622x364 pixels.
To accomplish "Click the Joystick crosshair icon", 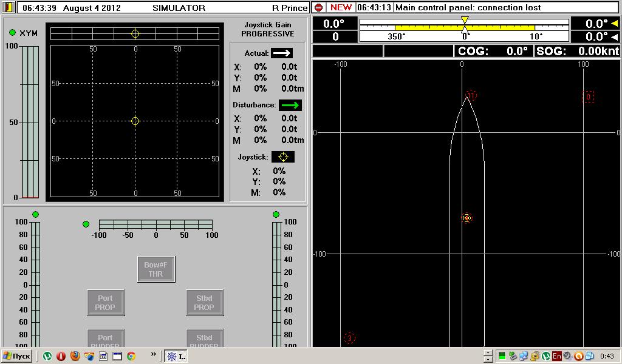I will click(x=283, y=157).
